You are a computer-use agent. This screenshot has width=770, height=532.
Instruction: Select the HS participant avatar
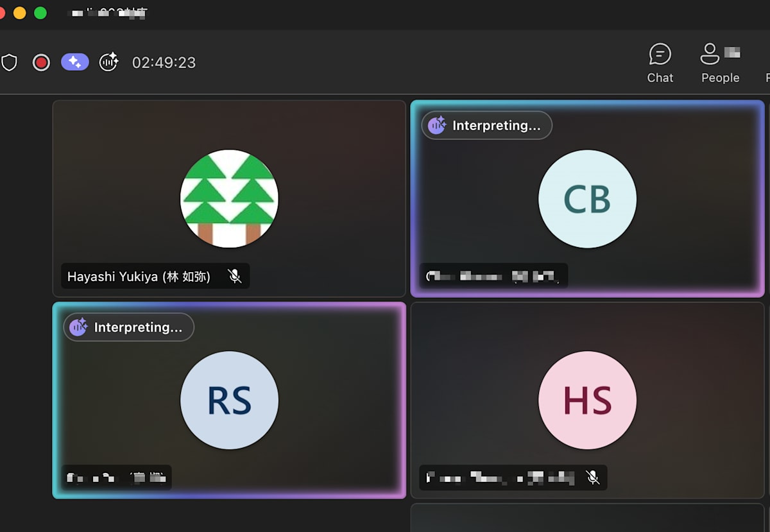coord(587,400)
